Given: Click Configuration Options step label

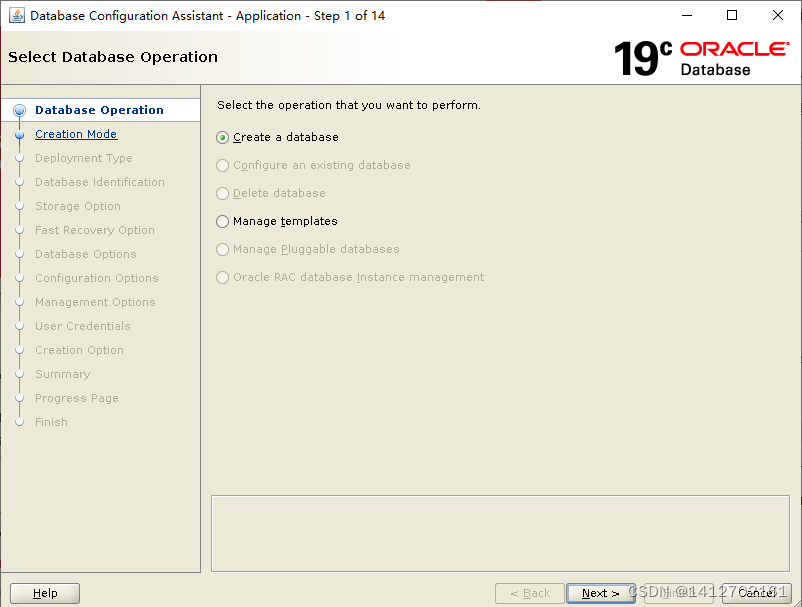Looking at the screenshot, I should [97, 278].
